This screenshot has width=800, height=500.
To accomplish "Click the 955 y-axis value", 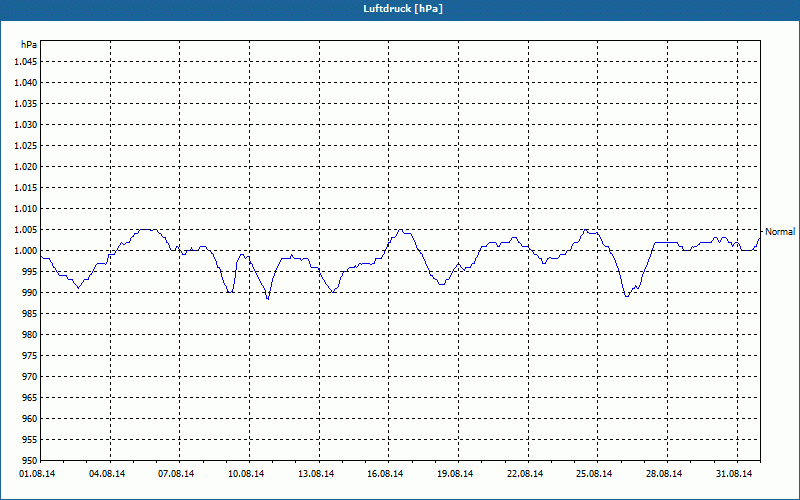I will tap(31, 440).
